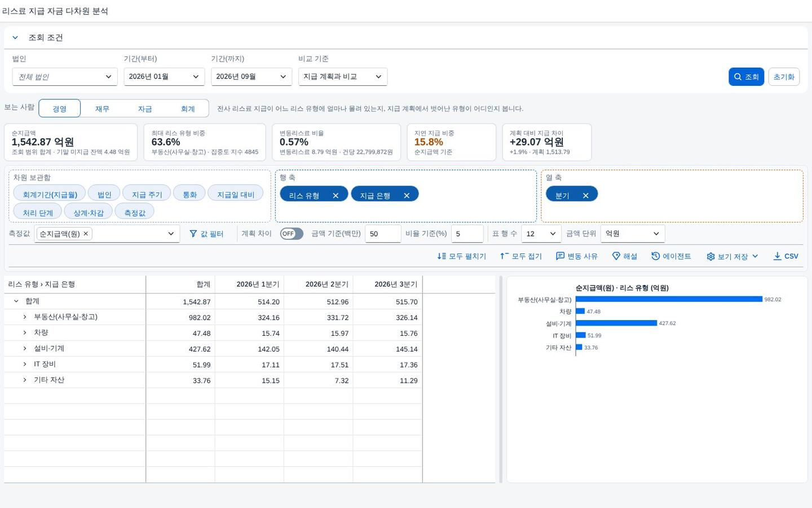Expand the 기타 자산 row
The width and height of the screenshot is (812, 508).
25,380
